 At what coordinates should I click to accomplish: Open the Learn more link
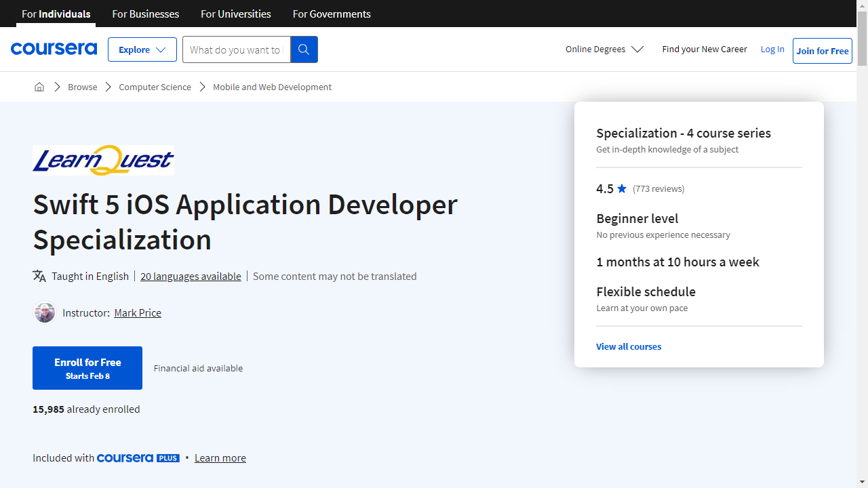220,458
